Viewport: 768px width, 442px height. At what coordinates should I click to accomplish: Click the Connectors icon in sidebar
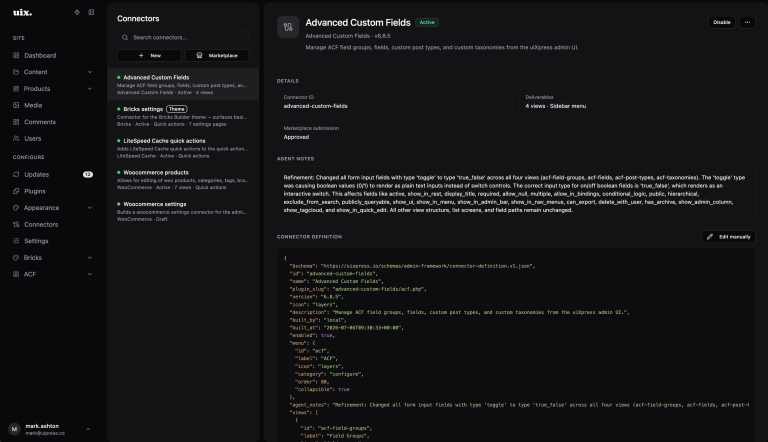[16, 224]
